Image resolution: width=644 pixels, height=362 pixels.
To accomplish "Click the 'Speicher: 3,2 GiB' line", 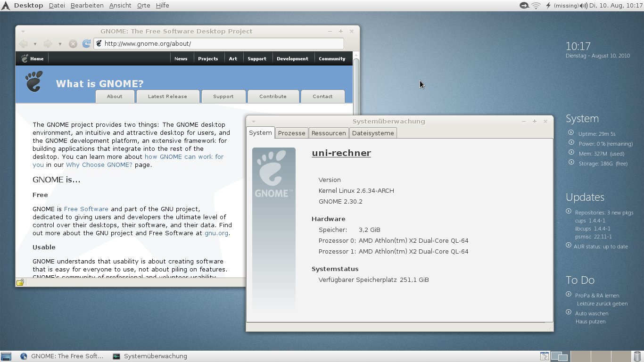I will 349,230.
